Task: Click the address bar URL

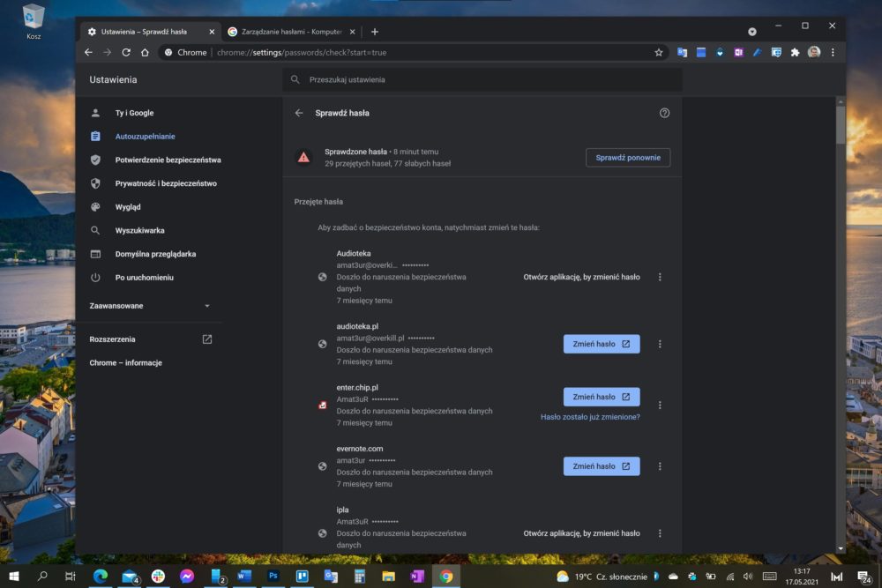Action: click(x=302, y=53)
